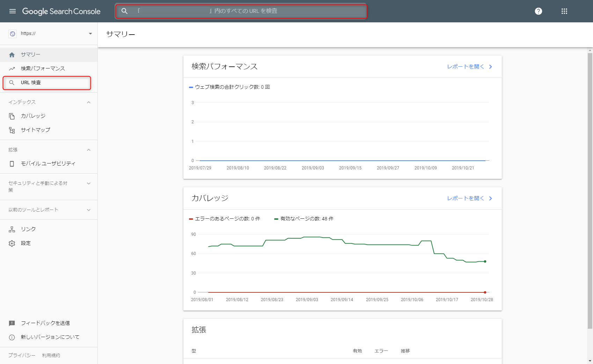Click the green endpoint on coverage chart
The height and width of the screenshot is (364, 593).
pos(485,261)
